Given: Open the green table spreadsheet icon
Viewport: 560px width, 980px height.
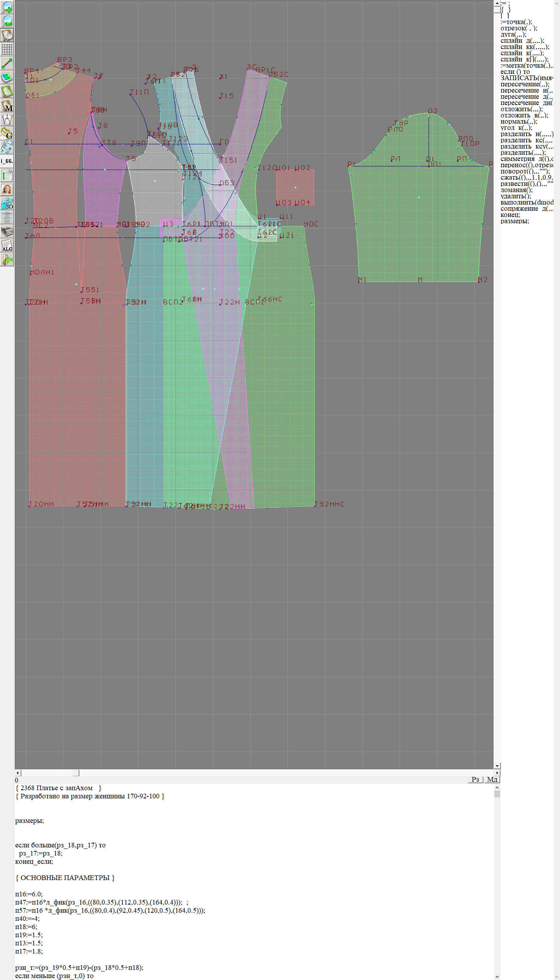Looking at the screenshot, I should [x=7, y=175].
